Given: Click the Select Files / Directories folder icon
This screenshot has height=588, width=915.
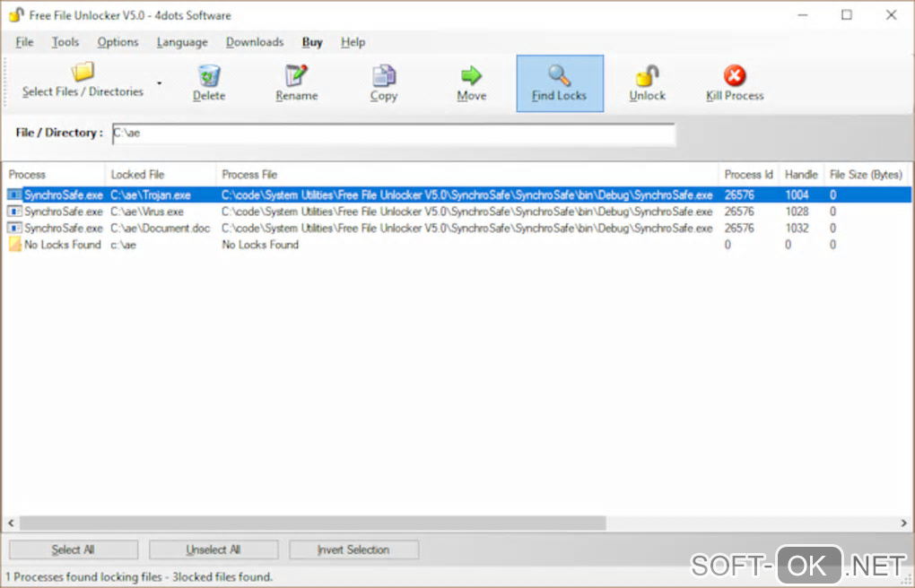Looking at the screenshot, I should point(83,71).
